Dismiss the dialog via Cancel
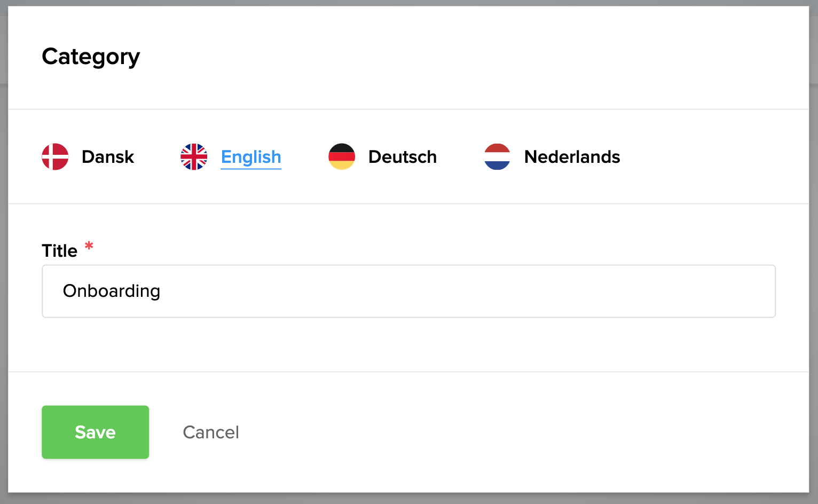 (211, 432)
